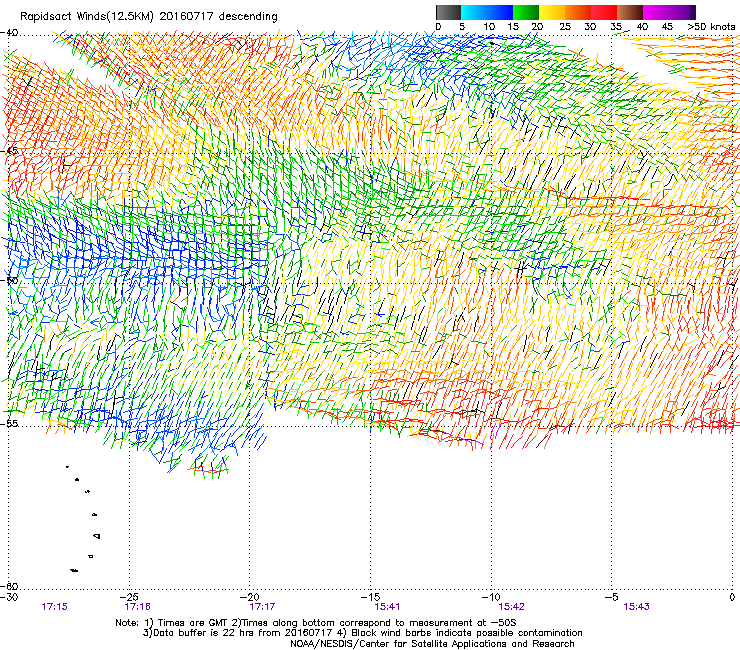Click the title text 'Rapidscat Winds(12.5KM) 20160717 descending'
The image size is (740, 650).
pos(149,16)
